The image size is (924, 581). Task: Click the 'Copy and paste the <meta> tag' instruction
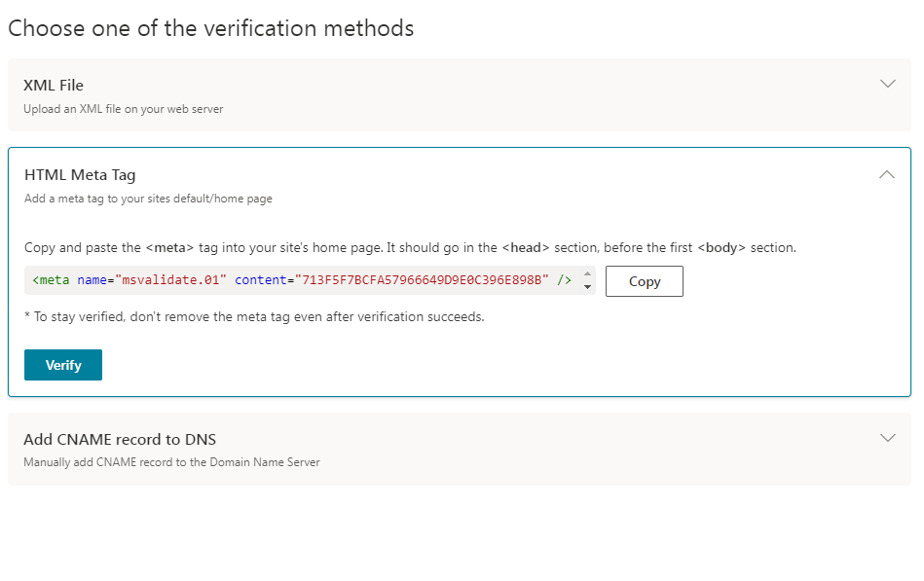click(410, 247)
